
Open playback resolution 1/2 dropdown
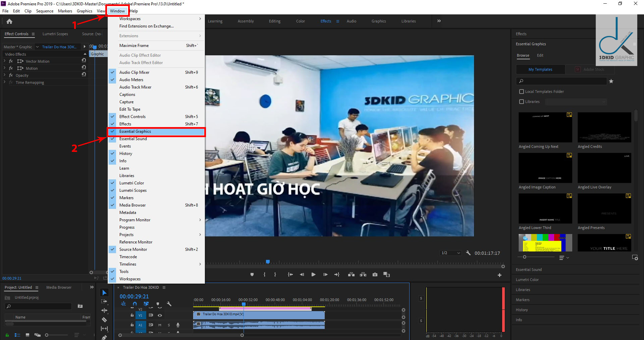tap(451, 253)
